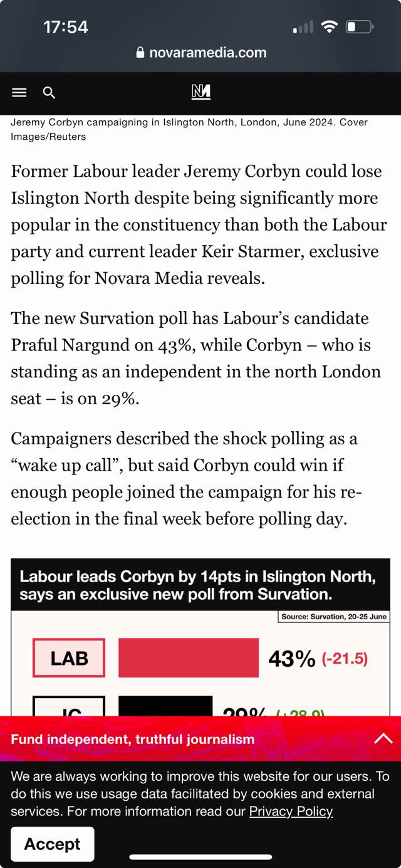Tap the Survation source label
The height and width of the screenshot is (868, 401).
pyautogui.click(x=333, y=617)
